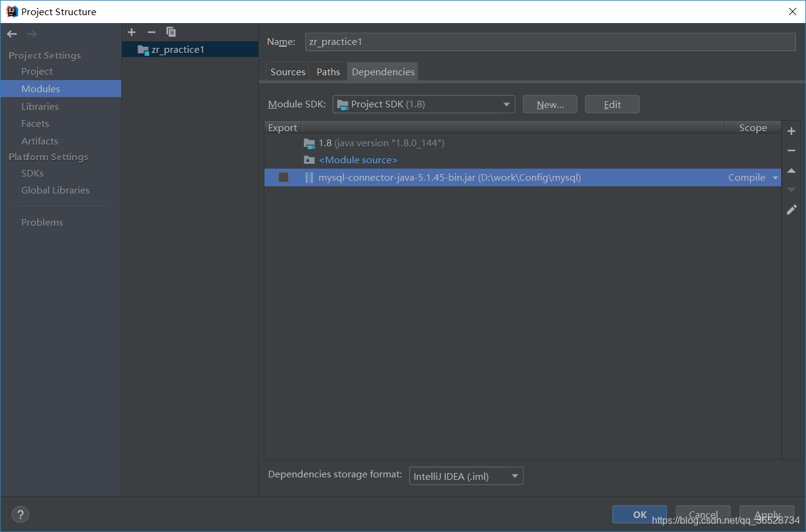Image resolution: width=806 pixels, height=532 pixels.
Task: Click the back navigation arrow
Action: click(12, 34)
